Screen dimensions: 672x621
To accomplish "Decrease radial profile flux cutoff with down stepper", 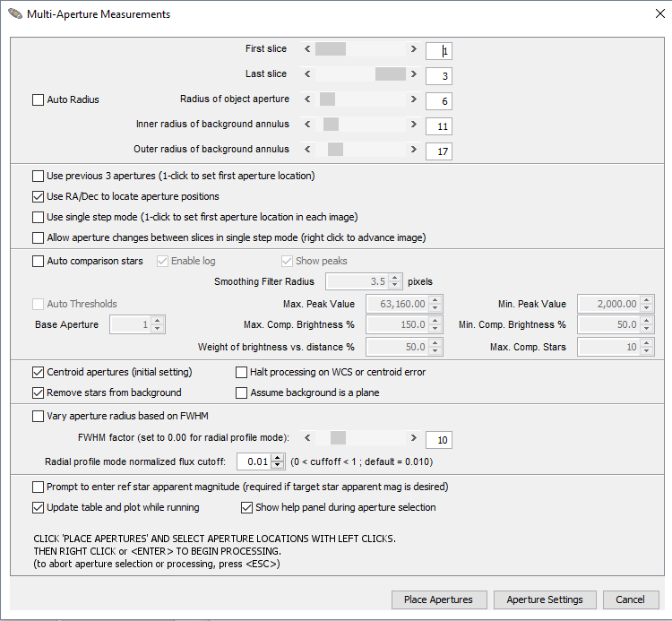I will (277, 466).
